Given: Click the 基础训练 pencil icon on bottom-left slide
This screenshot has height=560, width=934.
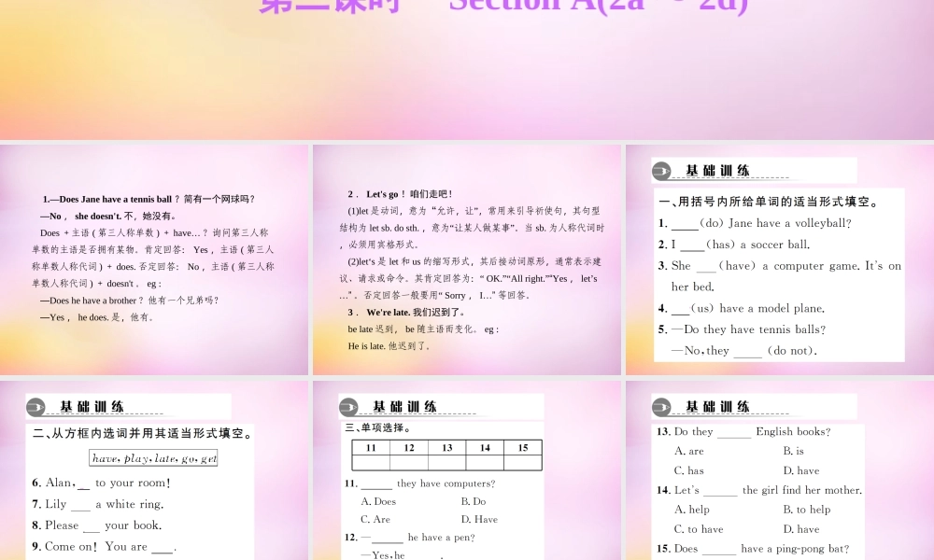Looking at the screenshot, I should click(35, 407).
